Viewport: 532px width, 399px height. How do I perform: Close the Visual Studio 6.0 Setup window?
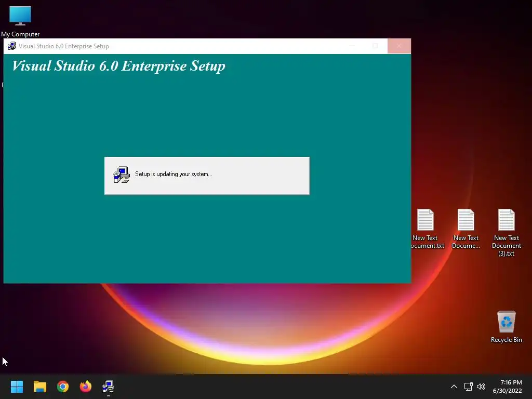pos(399,46)
